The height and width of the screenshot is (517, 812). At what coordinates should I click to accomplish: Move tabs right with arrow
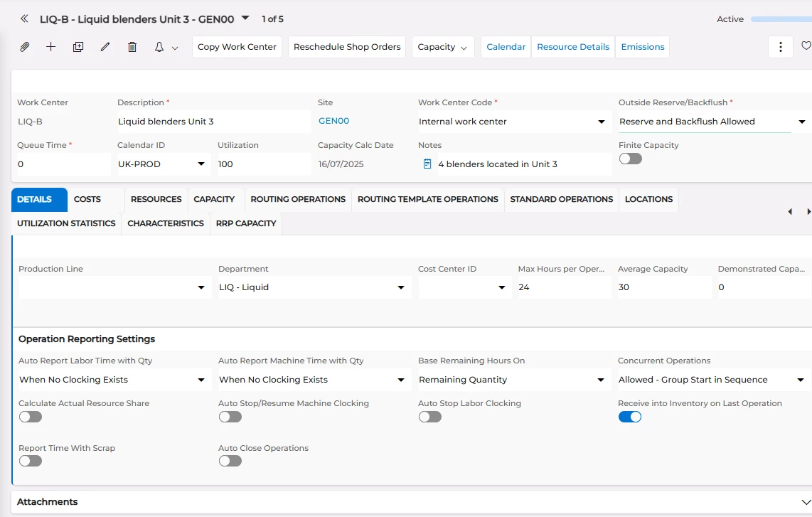click(808, 211)
